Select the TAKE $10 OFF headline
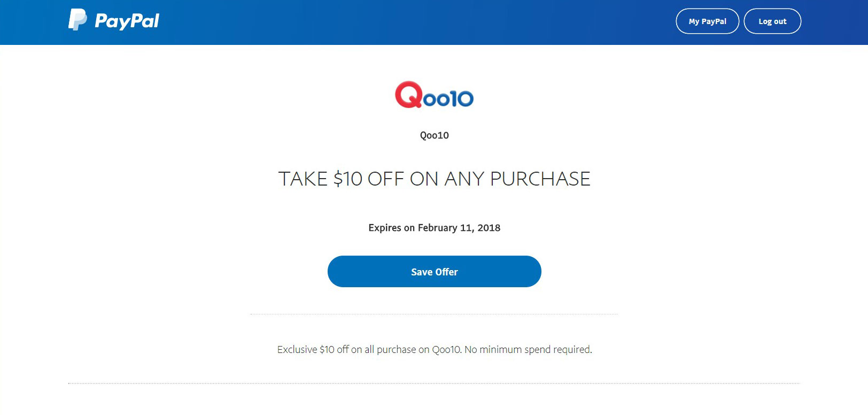The image size is (868, 415). pos(434,179)
